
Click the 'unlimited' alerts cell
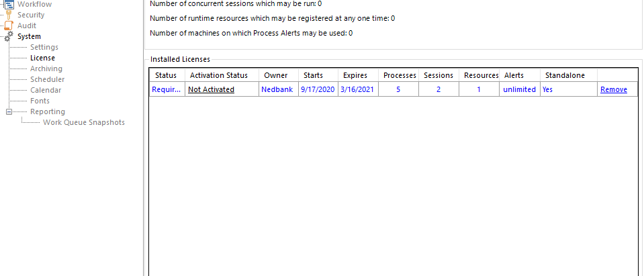520,89
